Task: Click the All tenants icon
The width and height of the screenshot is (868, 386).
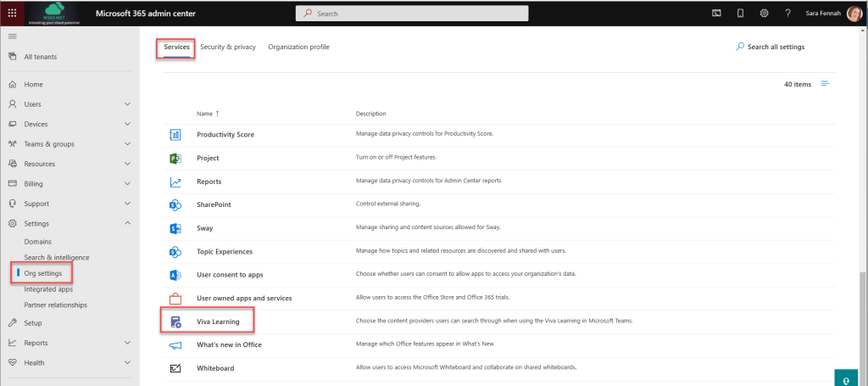Action: [x=12, y=57]
